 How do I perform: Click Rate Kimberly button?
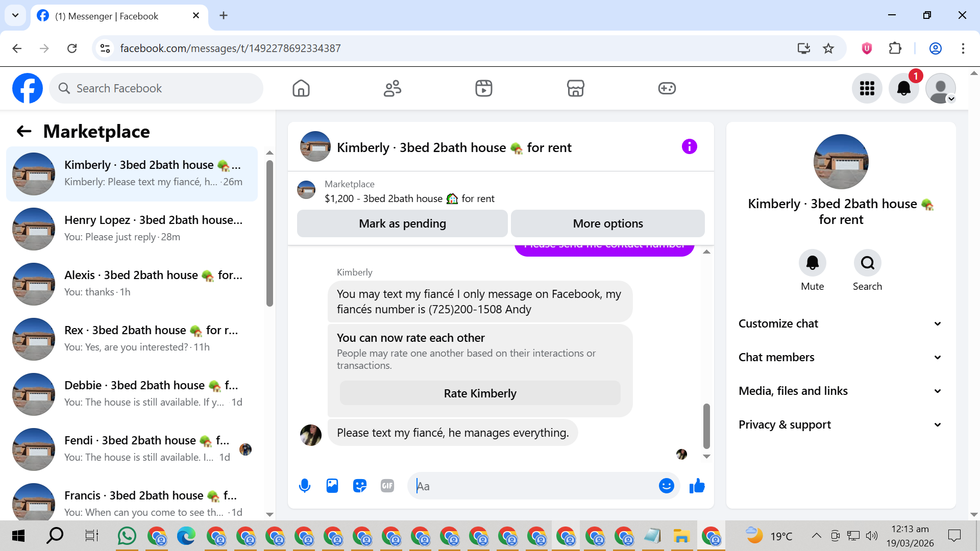coord(480,393)
